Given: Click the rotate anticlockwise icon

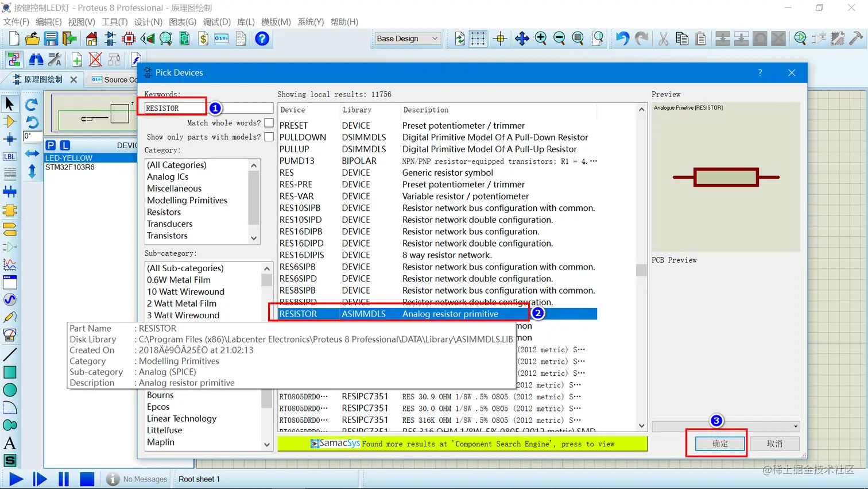Looking at the screenshot, I should pos(32,122).
